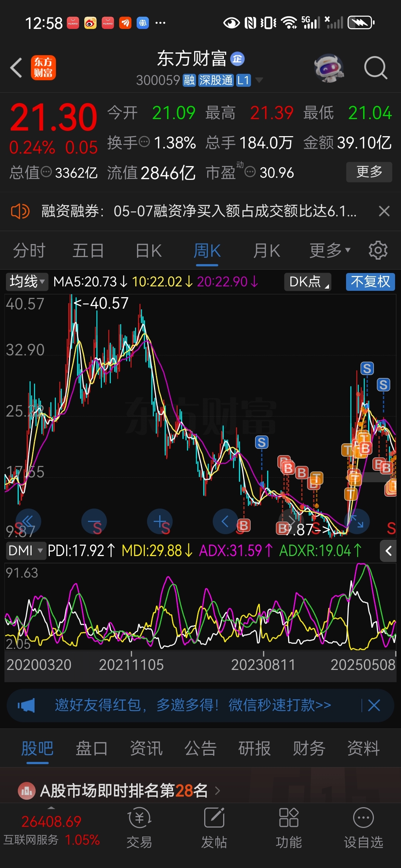Tap the megaphone icon in the invite banner
Image resolution: width=401 pixels, height=868 pixels.
click(26, 705)
